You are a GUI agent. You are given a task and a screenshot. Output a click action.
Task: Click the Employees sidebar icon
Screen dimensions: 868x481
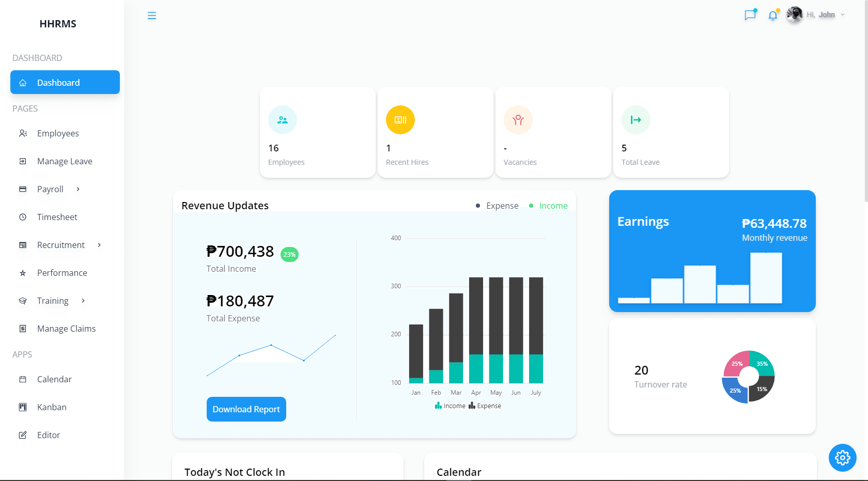(23, 133)
